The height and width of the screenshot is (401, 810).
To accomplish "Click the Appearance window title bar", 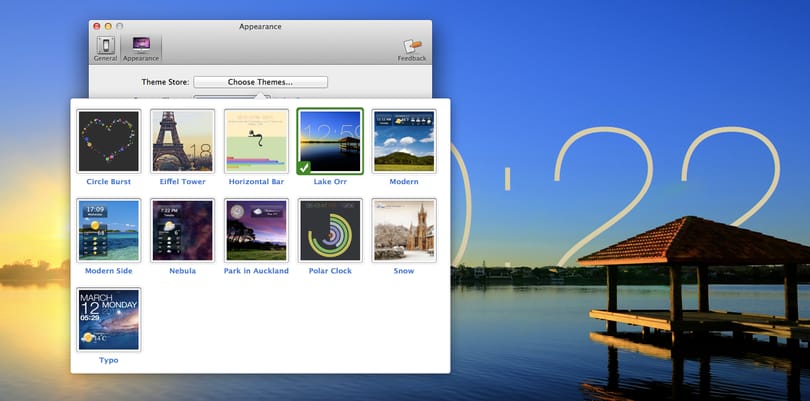I will [260, 26].
